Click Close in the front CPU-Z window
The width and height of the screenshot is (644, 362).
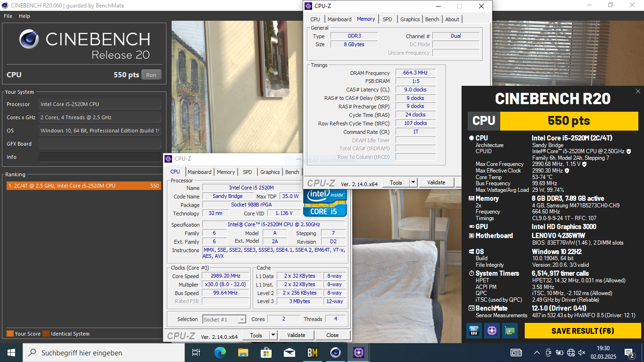tap(332, 335)
